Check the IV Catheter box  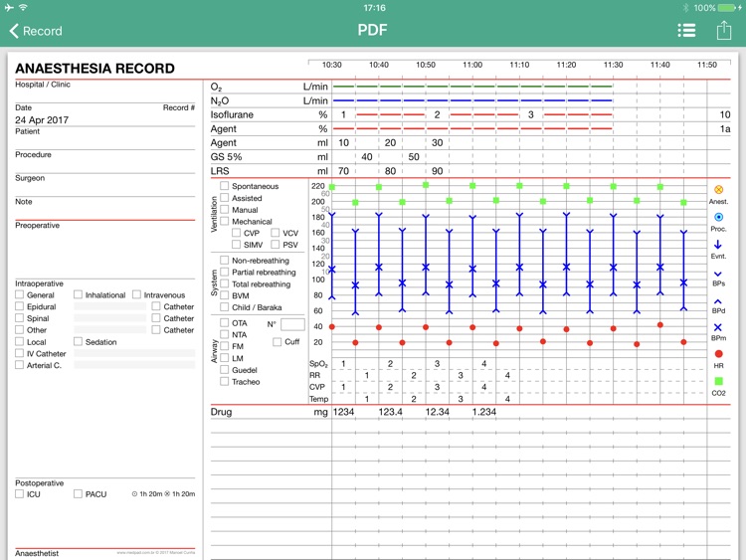click(20, 353)
